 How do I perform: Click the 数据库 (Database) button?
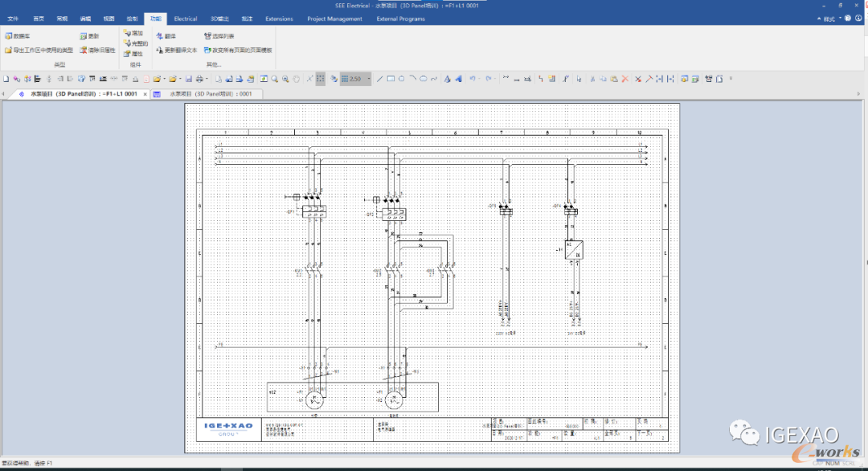pyautogui.click(x=17, y=36)
